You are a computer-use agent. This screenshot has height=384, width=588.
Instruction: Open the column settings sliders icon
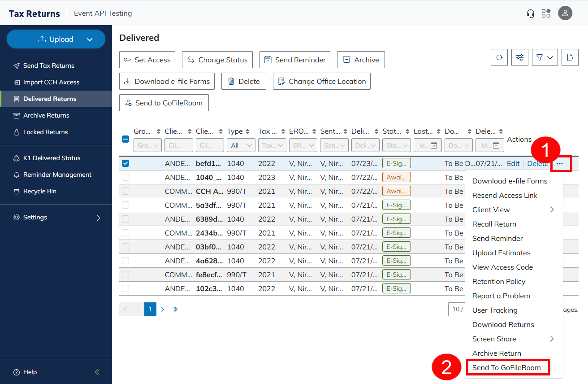[520, 57]
